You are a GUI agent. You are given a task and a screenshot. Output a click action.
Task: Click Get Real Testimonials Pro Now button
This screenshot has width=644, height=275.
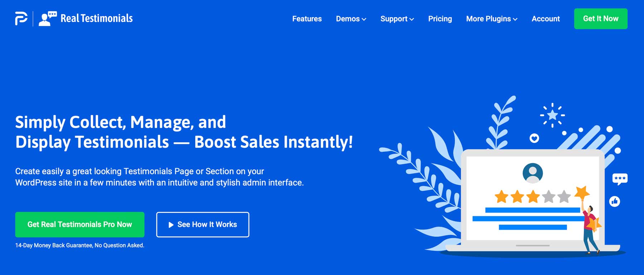click(x=80, y=225)
